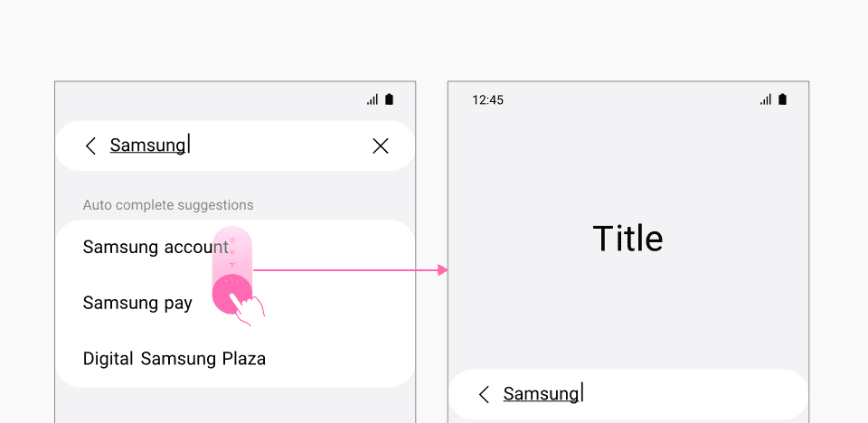This screenshot has width=868, height=423.
Task: Tap back arrow in bottom search bar
Action: coord(484,395)
